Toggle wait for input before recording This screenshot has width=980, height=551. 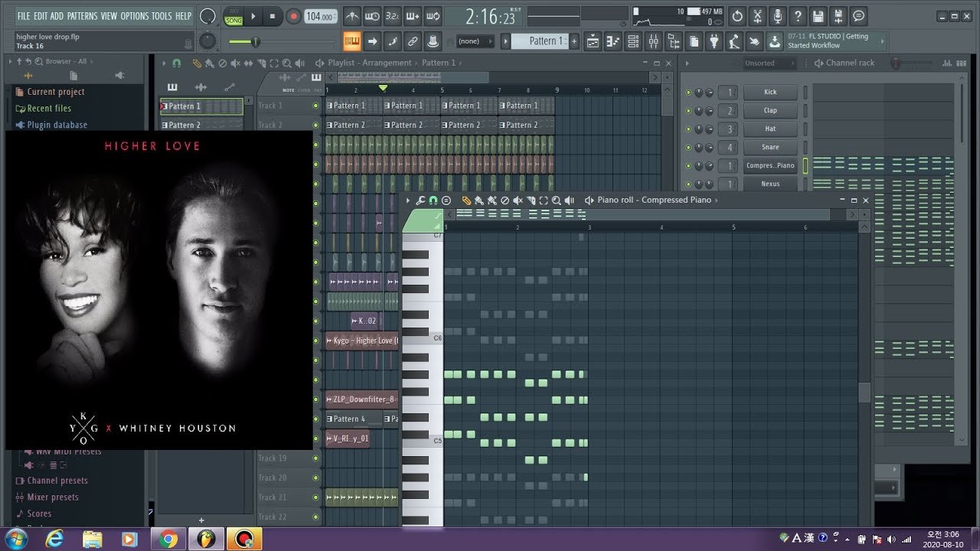[x=372, y=16]
